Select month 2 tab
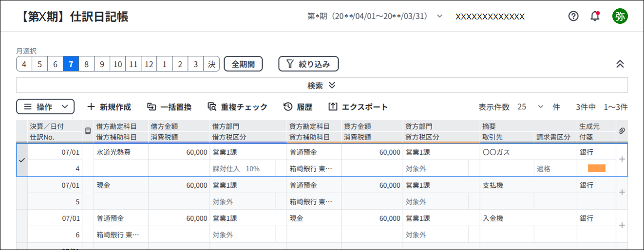This screenshot has height=250, width=644. point(180,64)
